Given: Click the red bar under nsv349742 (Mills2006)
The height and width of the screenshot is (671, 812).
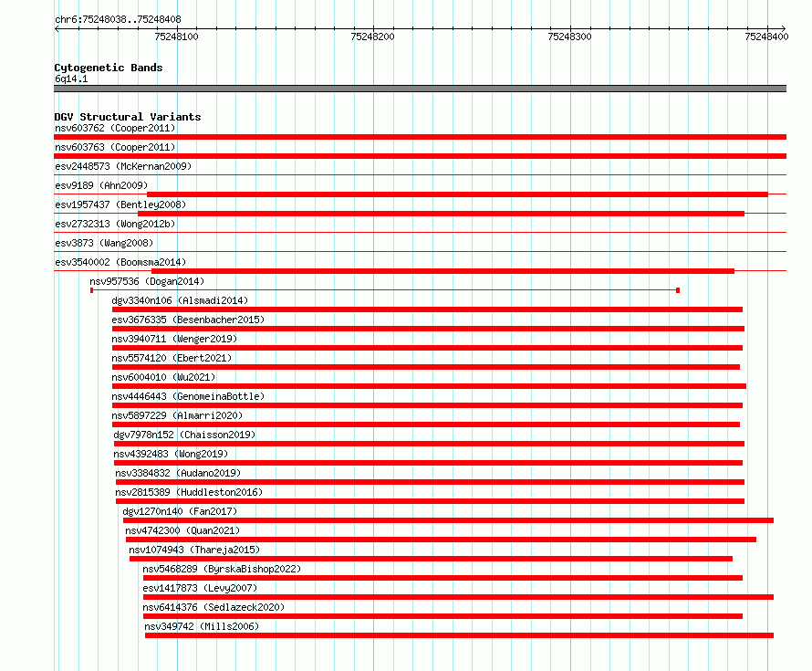Looking at the screenshot, I should (x=459, y=635).
